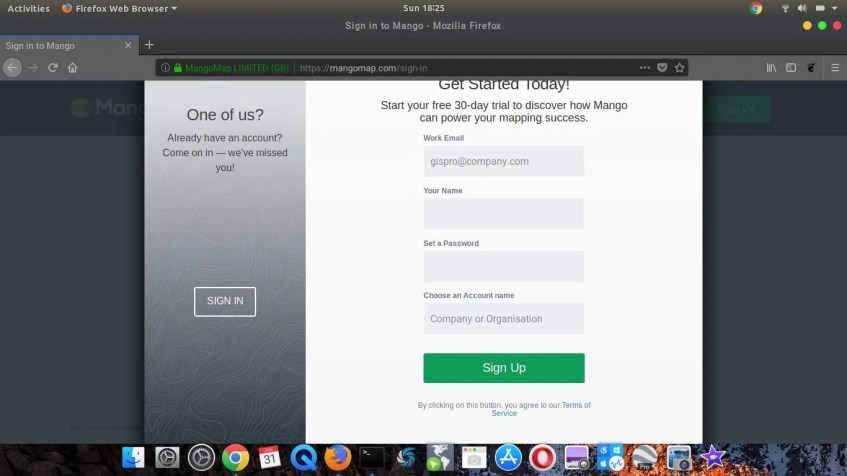
Task: Open the square gear settings dock icon
Action: [167, 458]
